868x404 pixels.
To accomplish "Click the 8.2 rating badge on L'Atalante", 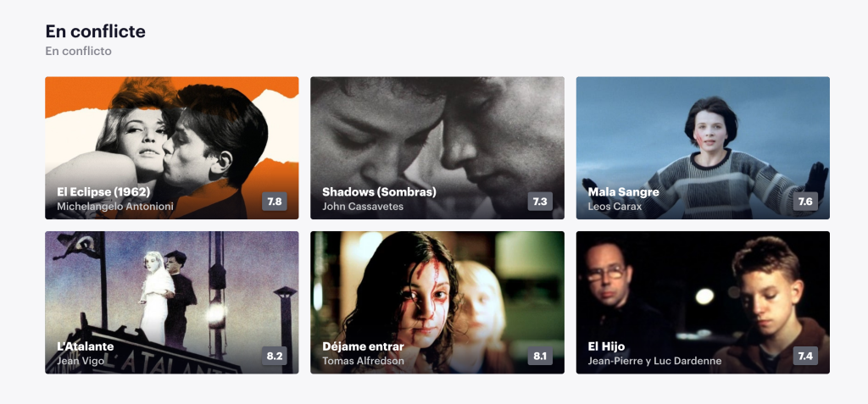I will pos(275,356).
